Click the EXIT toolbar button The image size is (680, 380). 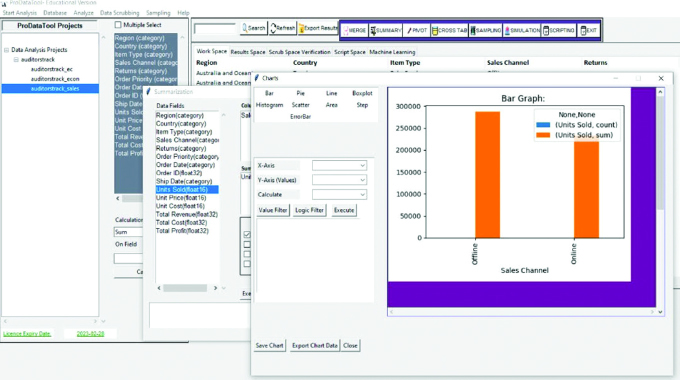coord(588,30)
